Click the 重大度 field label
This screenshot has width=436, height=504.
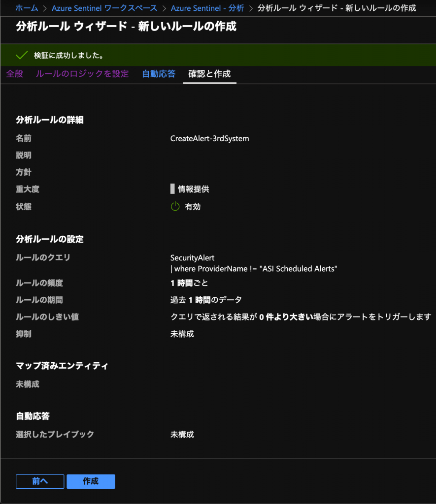[28, 189]
